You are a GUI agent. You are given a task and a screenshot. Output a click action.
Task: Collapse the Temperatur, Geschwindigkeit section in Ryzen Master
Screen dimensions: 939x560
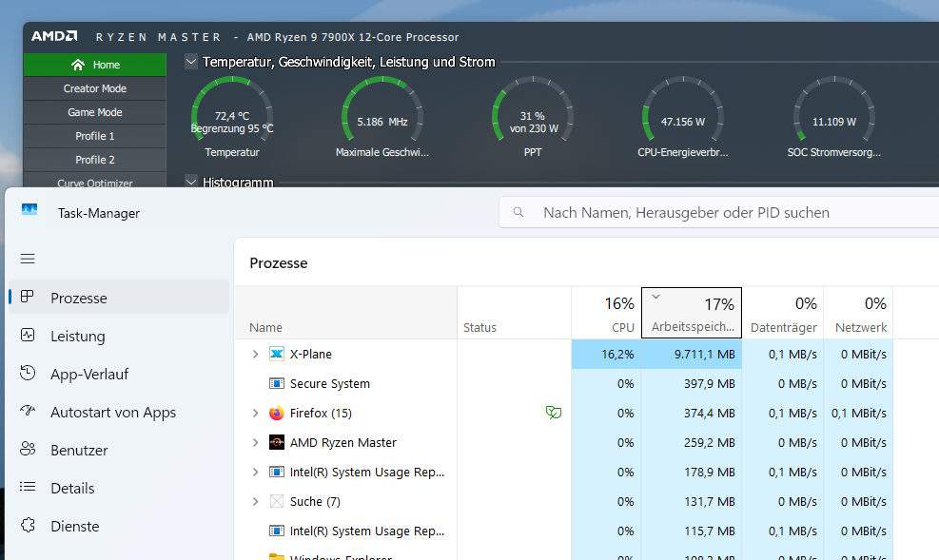coord(191,62)
